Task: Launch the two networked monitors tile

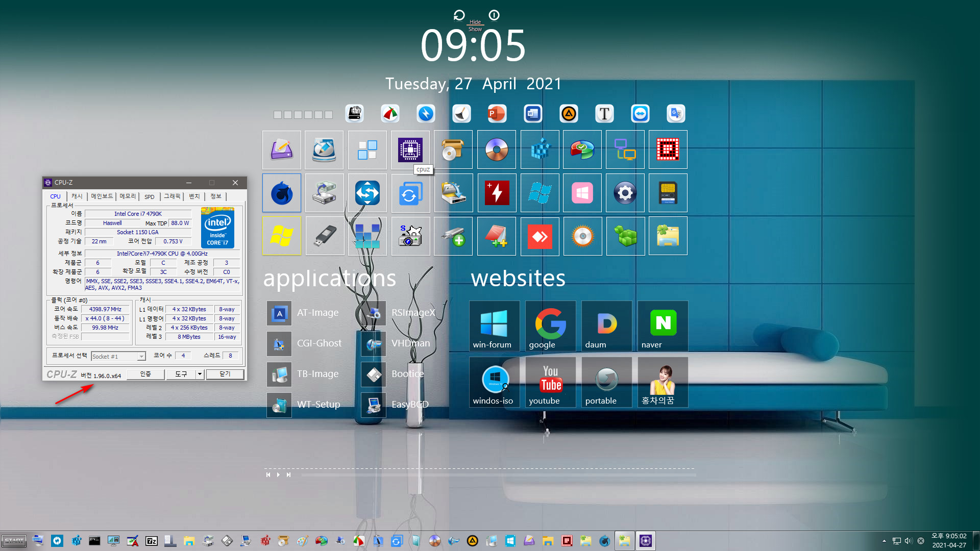Action: [625, 150]
